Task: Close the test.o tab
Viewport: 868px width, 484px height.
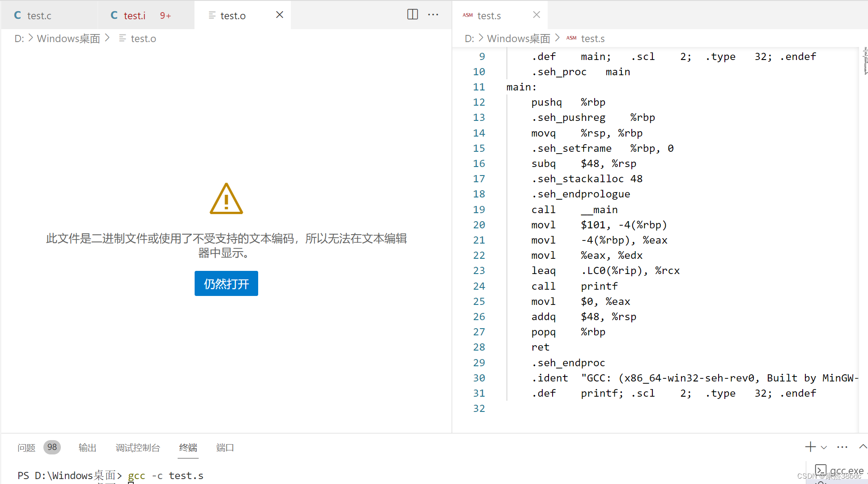Action: pyautogui.click(x=280, y=15)
